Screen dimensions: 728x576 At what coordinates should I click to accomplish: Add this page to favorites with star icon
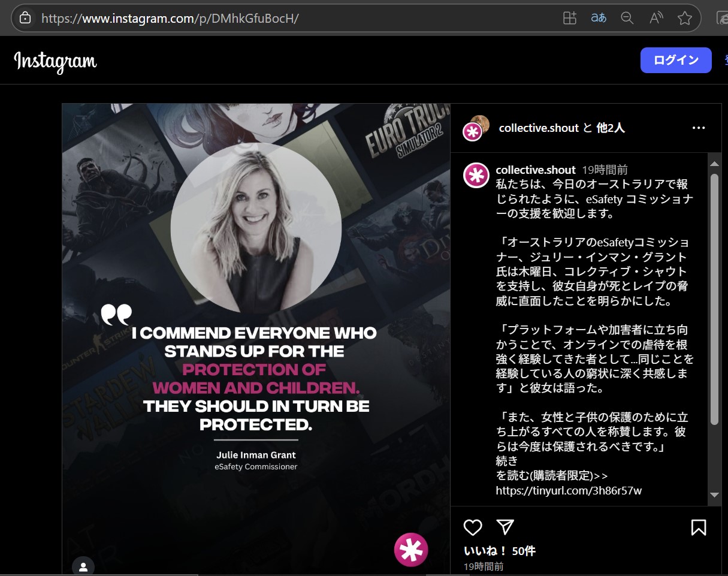685,18
